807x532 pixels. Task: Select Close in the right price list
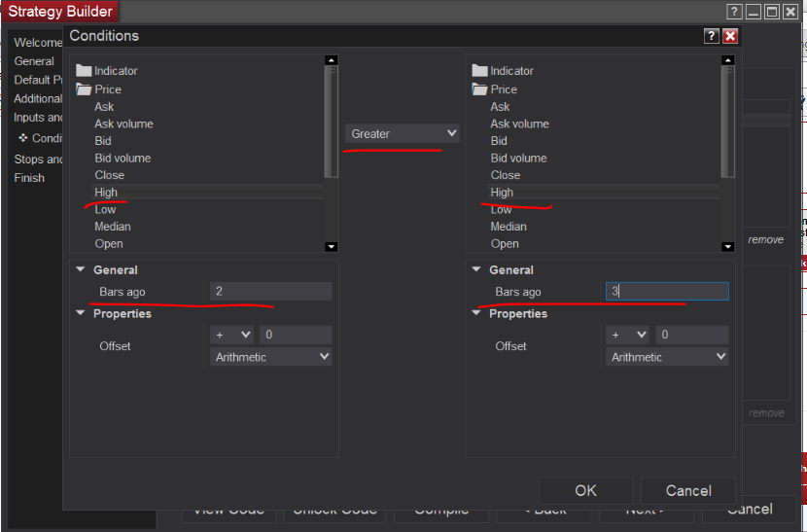click(506, 175)
